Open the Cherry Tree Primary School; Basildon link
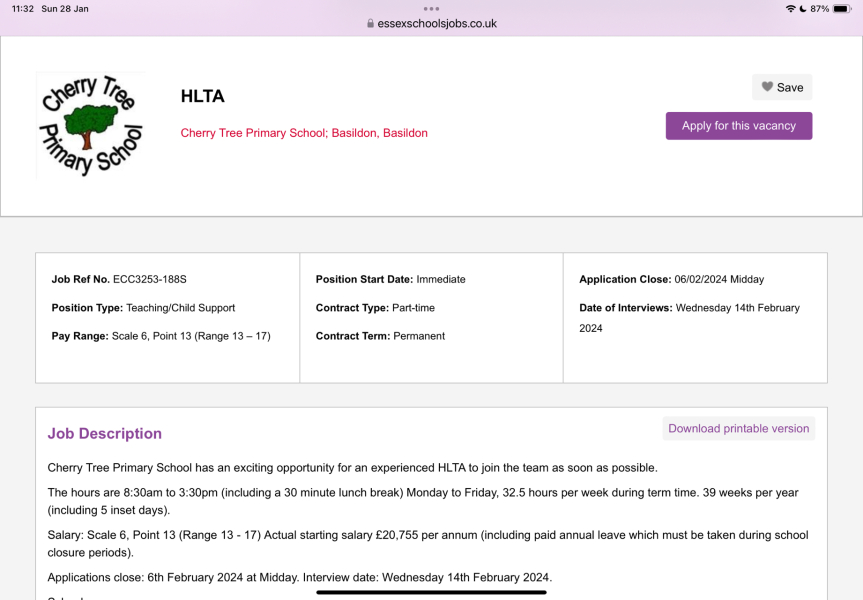 click(x=303, y=132)
